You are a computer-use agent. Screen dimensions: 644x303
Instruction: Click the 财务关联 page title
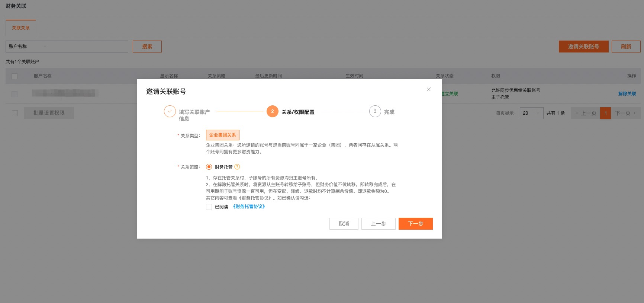click(16, 6)
